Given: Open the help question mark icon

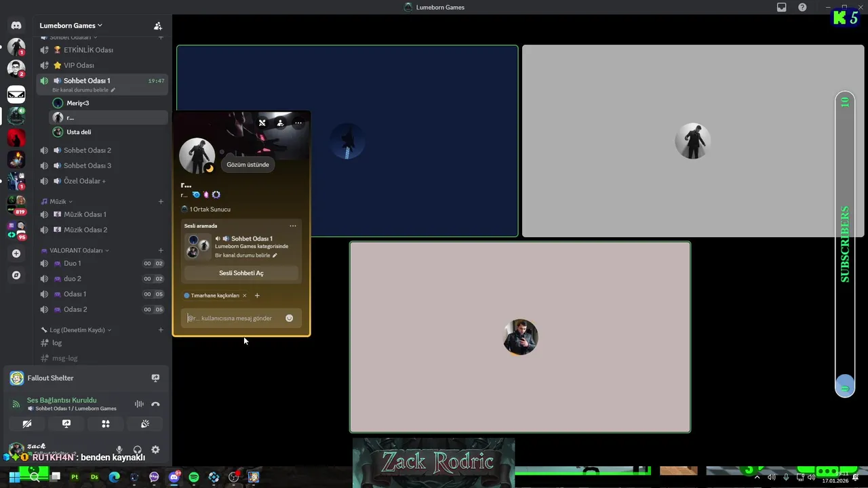Looking at the screenshot, I should pyautogui.click(x=802, y=7).
